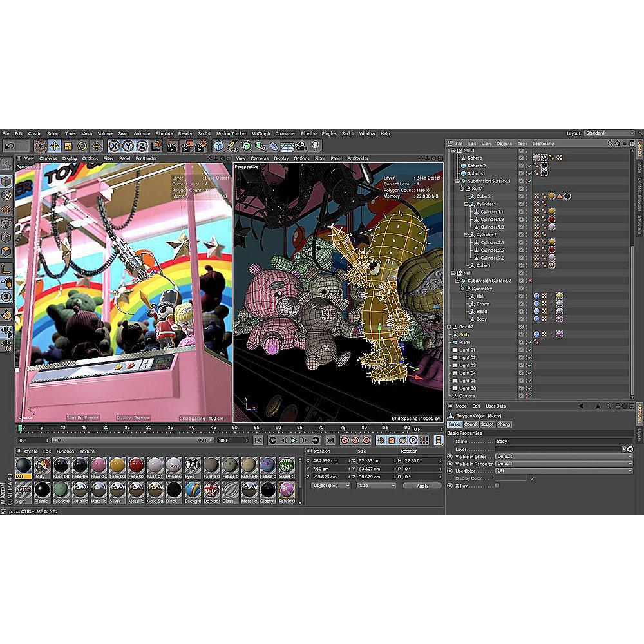Select the Move tool in top toolbar
The height and width of the screenshot is (644, 644).
55,146
